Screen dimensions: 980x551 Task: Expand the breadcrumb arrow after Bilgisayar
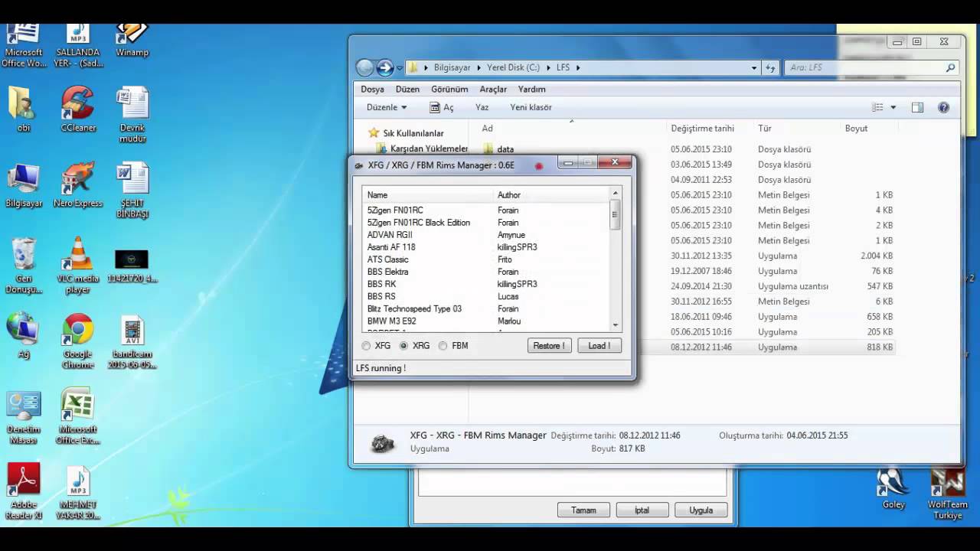[x=479, y=67]
